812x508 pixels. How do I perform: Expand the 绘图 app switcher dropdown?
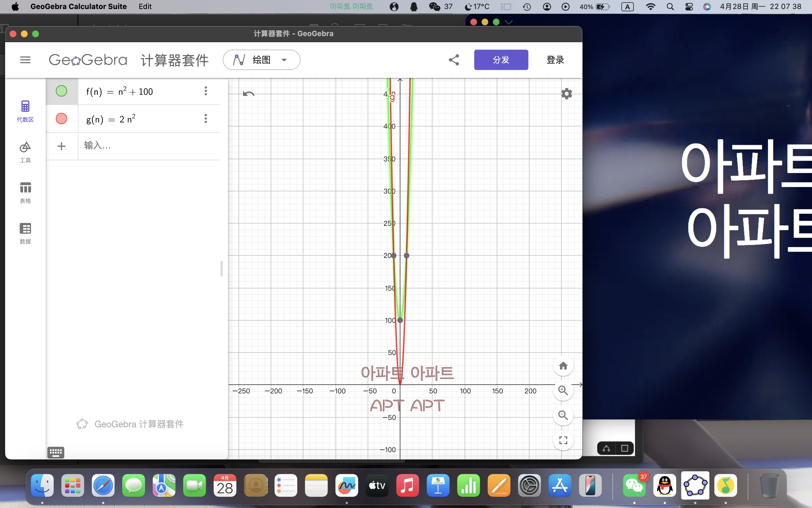click(261, 60)
